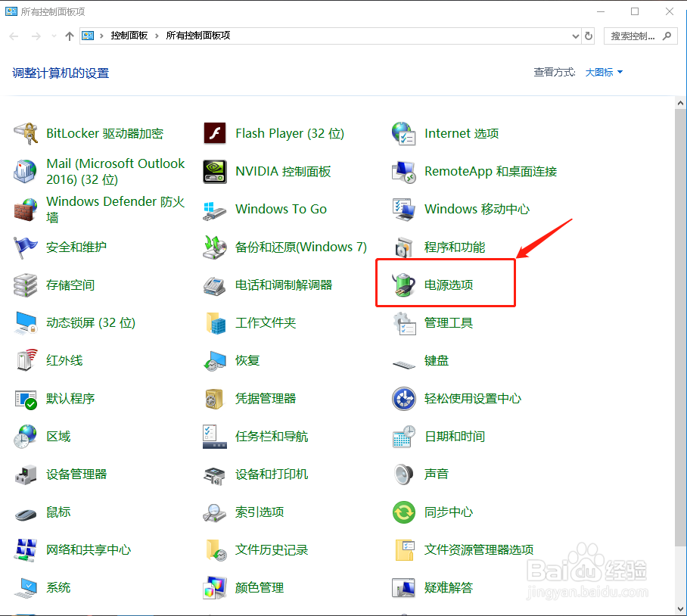Viewport: 687px width, 616px height.
Task: Click the title bar window icon
Action: pos(11,12)
